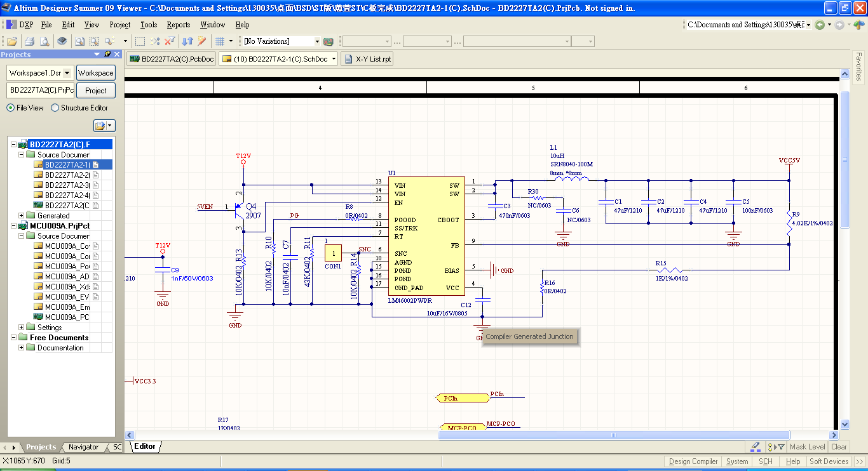Click the horizontal scrollbar thumb of the schematic
Screen dimensions: 868x471
point(615,435)
